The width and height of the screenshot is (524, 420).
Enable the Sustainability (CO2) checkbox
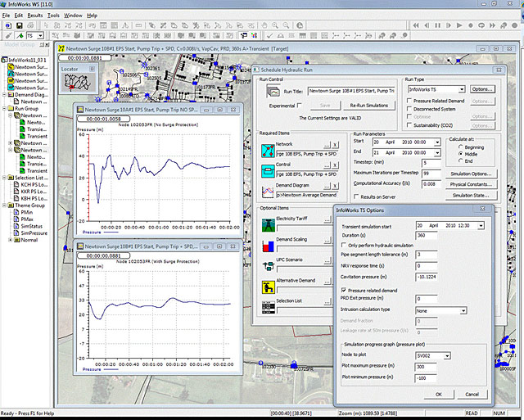coord(409,125)
